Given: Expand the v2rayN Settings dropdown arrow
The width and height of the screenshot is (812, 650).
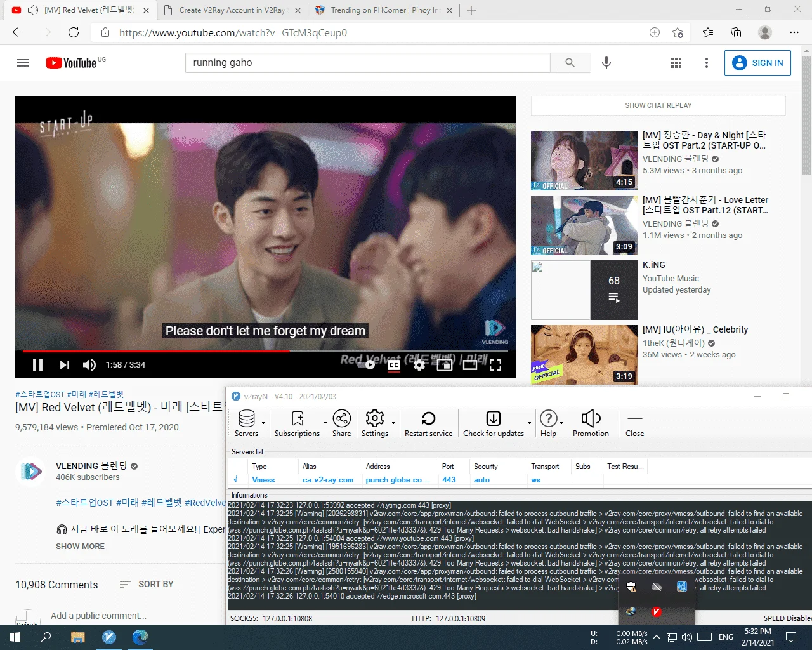Looking at the screenshot, I should [x=393, y=423].
